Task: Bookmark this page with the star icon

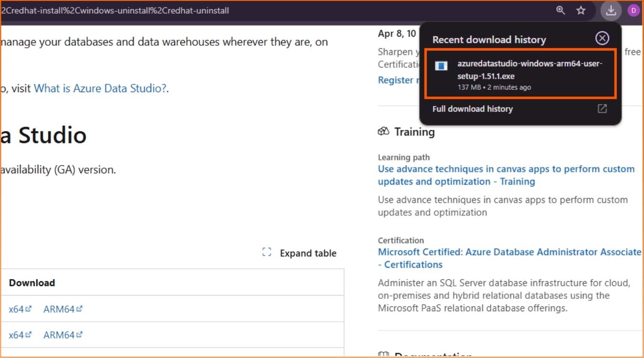Action: 581,11
